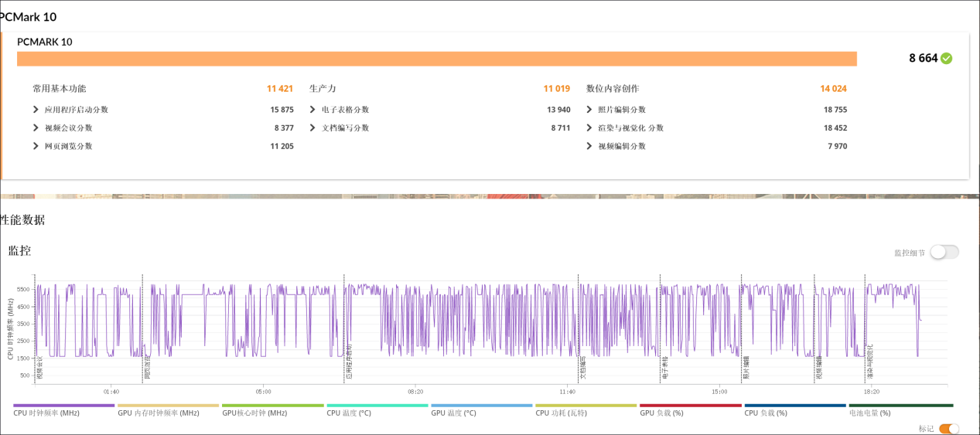Click the arrow icon beside 照片编辑分数
Viewport: 980px width, 435px height.
tap(589, 110)
